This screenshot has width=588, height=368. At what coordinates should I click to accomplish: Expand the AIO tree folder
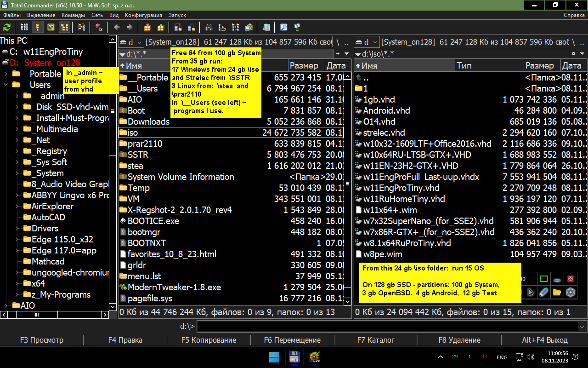(6, 305)
